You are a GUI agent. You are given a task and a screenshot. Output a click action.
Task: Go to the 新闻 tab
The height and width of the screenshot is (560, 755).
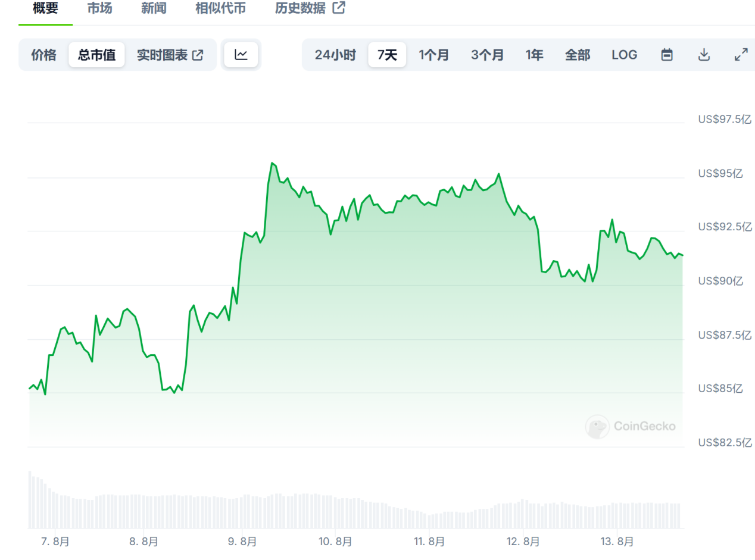pos(154,8)
